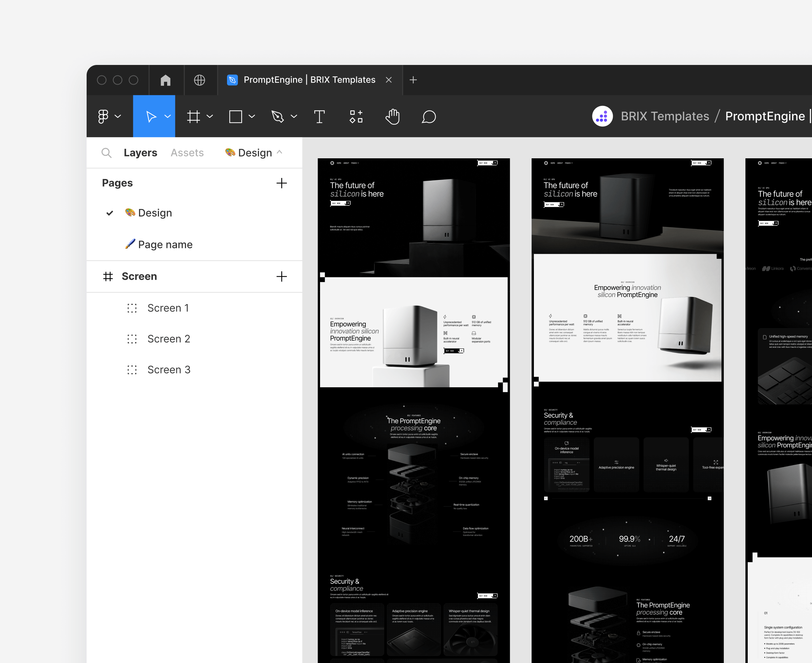
Task: Open the Figma main menu
Action: (103, 116)
